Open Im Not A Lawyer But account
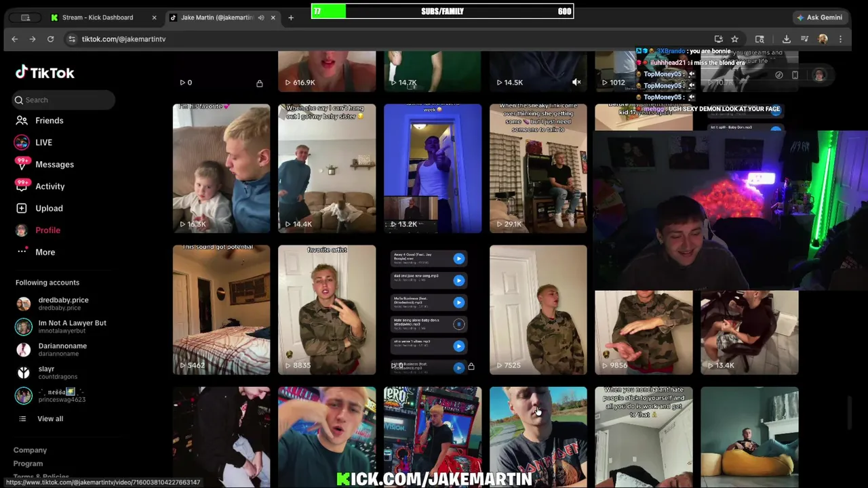Screen dimensions: 868x488 click(64, 327)
